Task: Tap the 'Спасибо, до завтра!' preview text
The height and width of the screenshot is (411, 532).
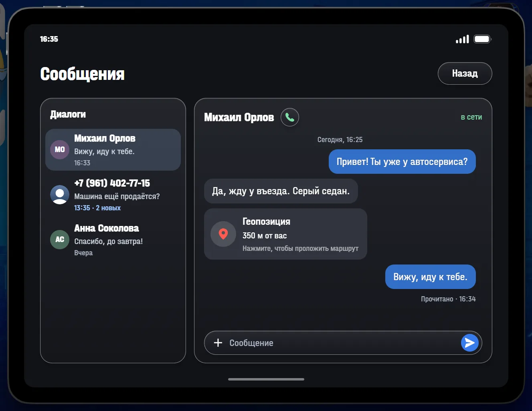Action: [x=109, y=241]
